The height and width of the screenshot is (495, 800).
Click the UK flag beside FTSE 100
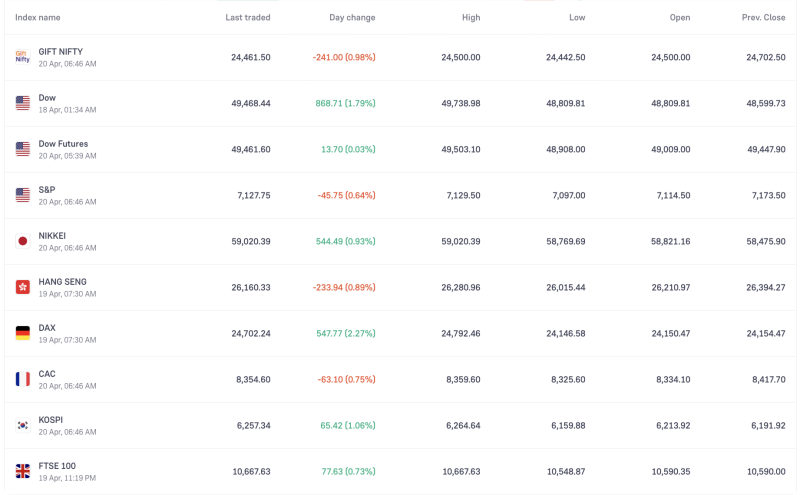coord(22,471)
